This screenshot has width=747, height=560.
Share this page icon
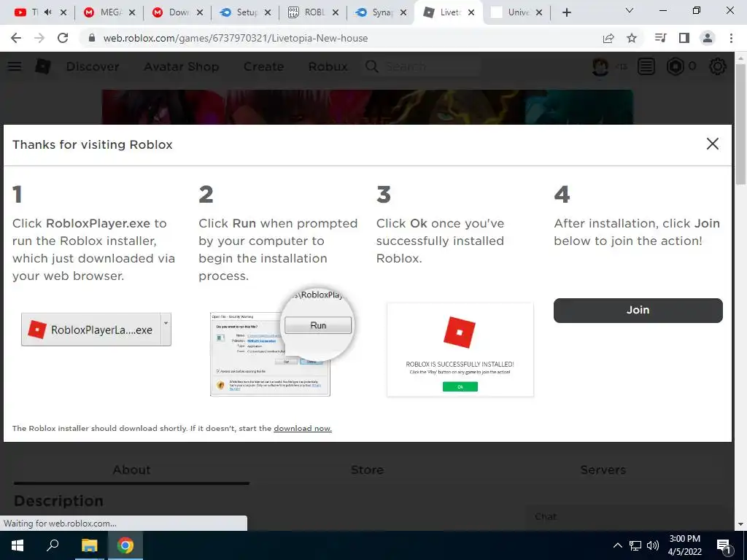click(608, 38)
